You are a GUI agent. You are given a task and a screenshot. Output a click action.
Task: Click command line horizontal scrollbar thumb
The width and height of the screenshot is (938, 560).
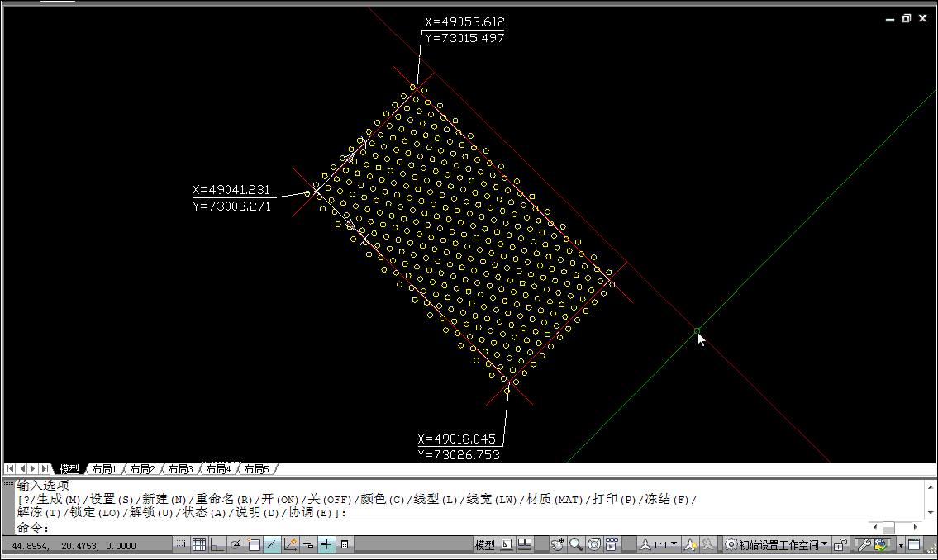point(889,528)
